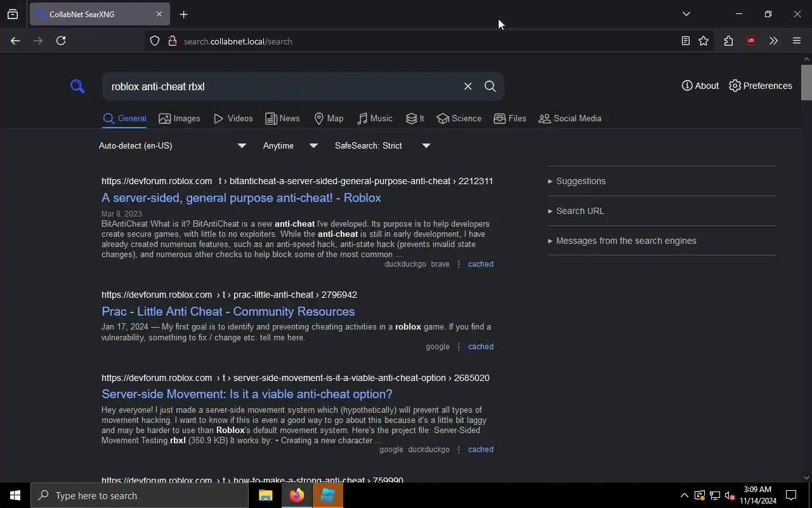
Task: Open the Extensions puzzle icon
Action: (728, 41)
